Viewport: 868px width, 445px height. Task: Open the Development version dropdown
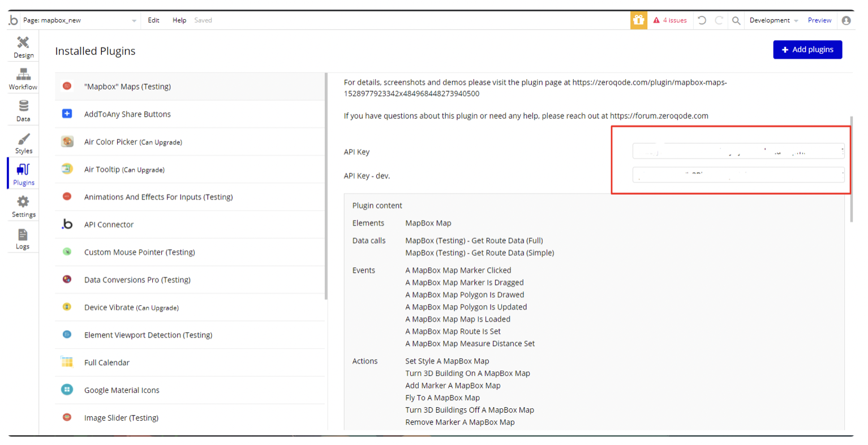774,20
